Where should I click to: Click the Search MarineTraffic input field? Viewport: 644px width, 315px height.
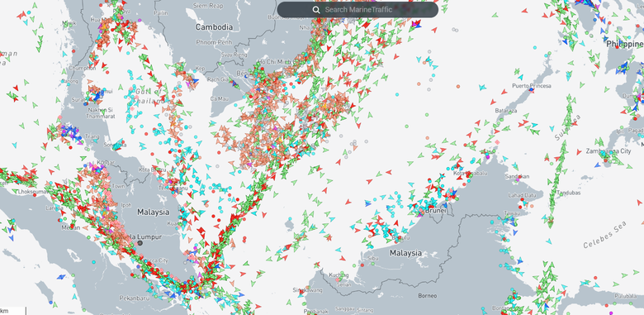[358, 9]
